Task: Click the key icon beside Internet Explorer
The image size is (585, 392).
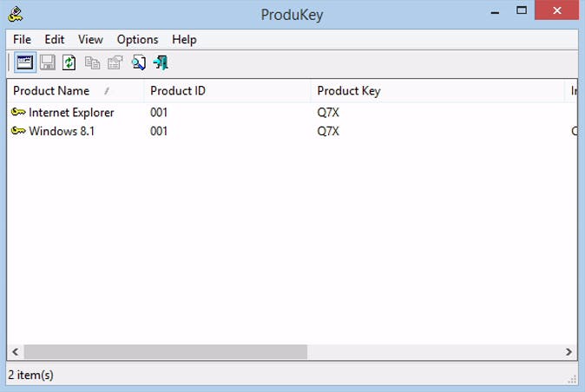Action: (x=18, y=112)
